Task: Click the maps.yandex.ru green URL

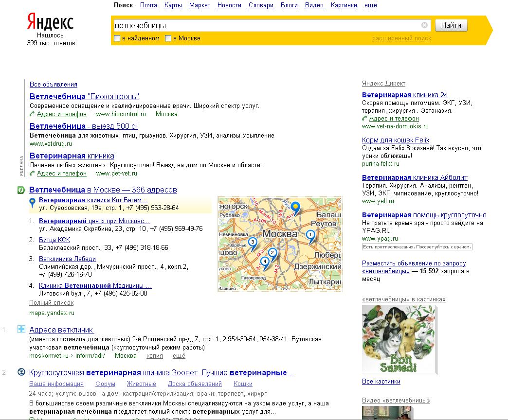Action: [52, 313]
